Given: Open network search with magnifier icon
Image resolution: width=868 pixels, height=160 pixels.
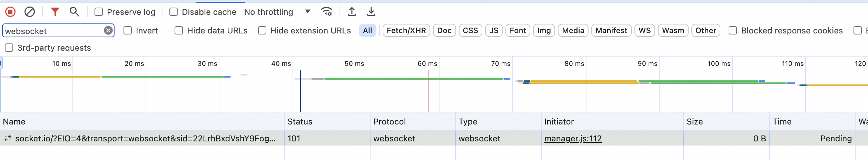Looking at the screenshot, I should (x=74, y=12).
